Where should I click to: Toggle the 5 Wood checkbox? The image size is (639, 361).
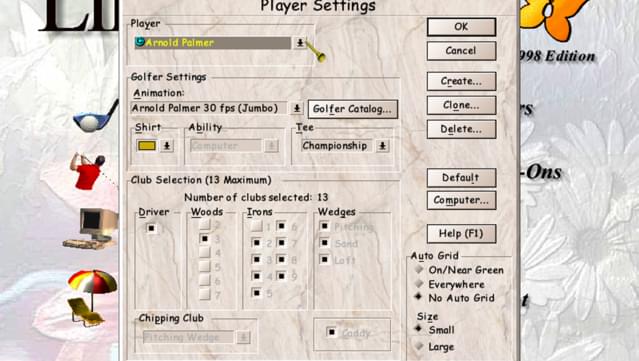tap(205, 266)
